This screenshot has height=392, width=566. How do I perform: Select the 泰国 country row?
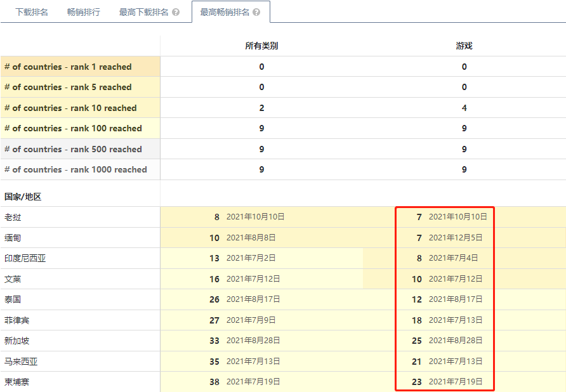(13, 299)
